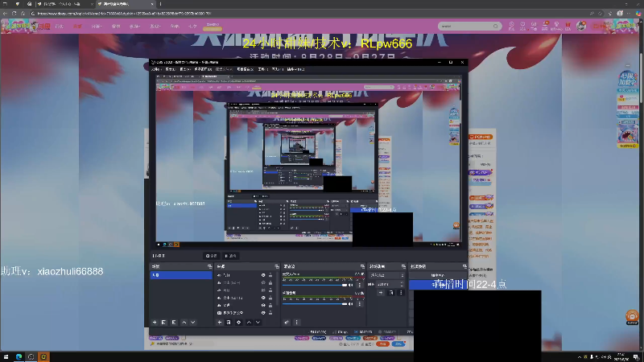Open 直播 link in Douyu navigation

[x=77, y=27]
